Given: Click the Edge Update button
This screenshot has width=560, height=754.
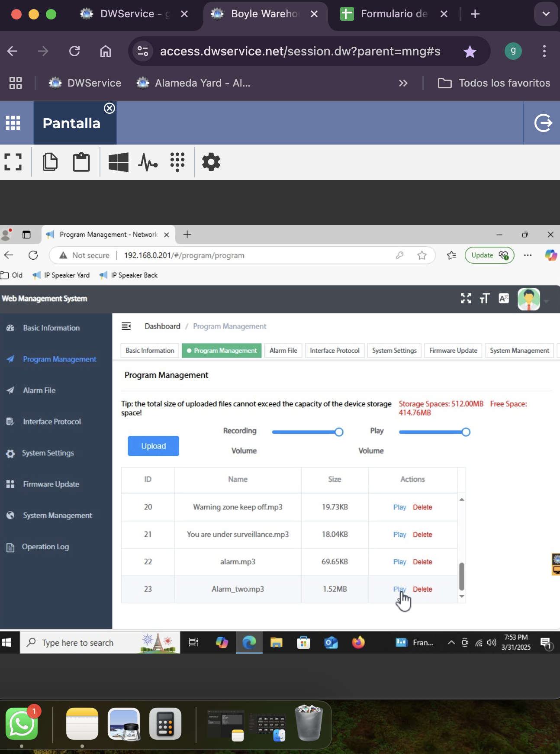Looking at the screenshot, I should click(x=489, y=255).
